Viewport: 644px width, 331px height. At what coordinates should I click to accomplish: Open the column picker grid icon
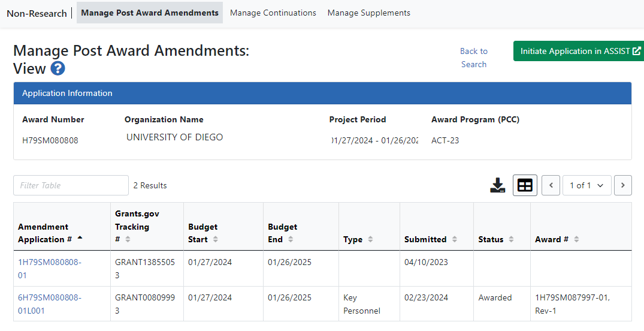525,185
